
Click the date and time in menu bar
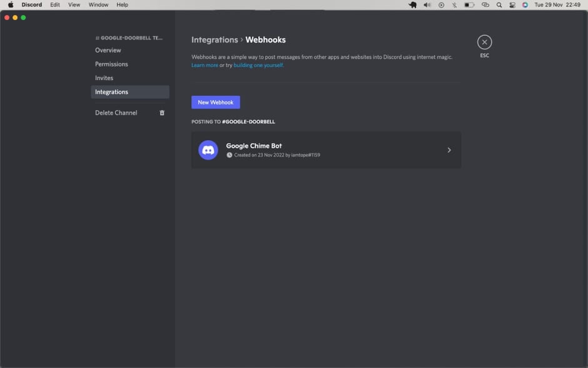pyautogui.click(x=557, y=5)
